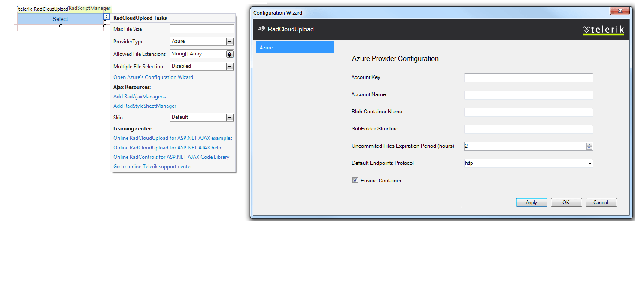Expand the ProviderType dropdown

pyautogui.click(x=230, y=42)
